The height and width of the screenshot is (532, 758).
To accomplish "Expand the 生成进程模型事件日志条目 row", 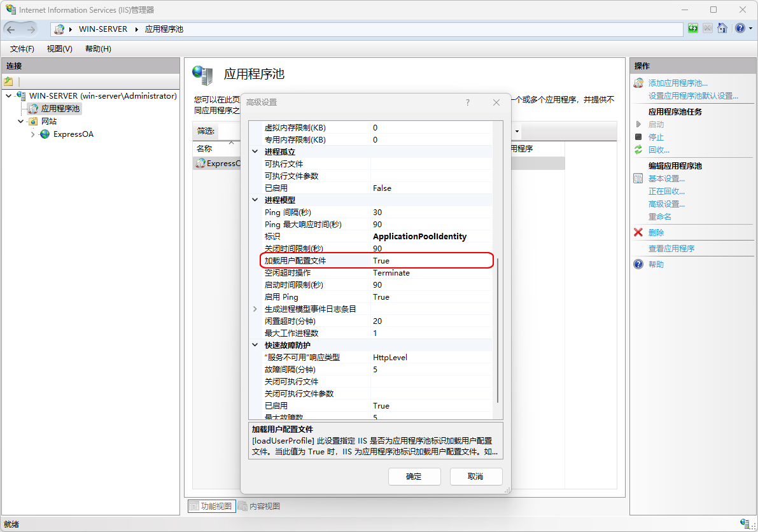I will click(x=255, y=309).
